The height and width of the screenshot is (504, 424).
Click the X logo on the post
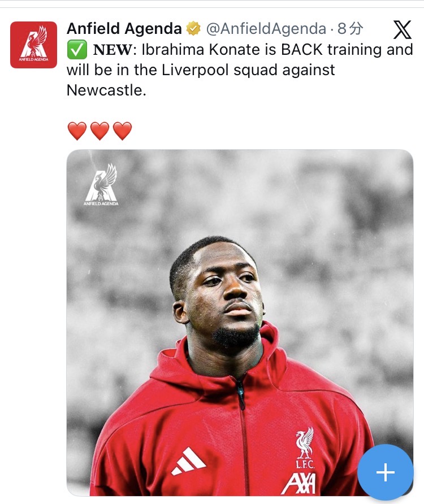coord(403,29)
